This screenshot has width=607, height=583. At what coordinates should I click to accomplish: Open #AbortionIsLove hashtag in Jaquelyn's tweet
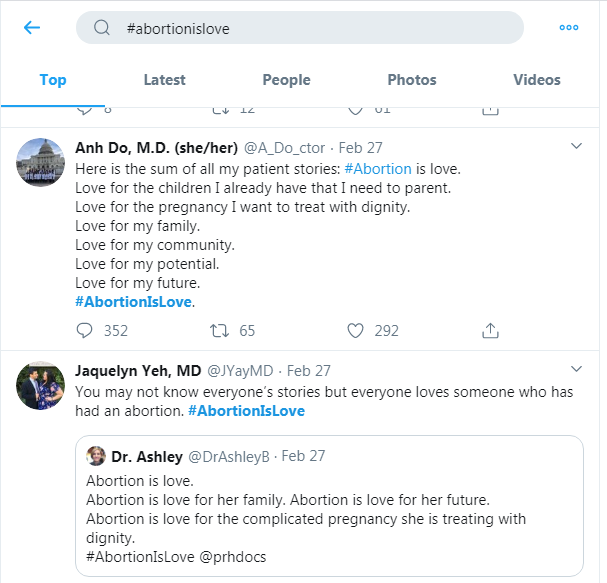246,411
